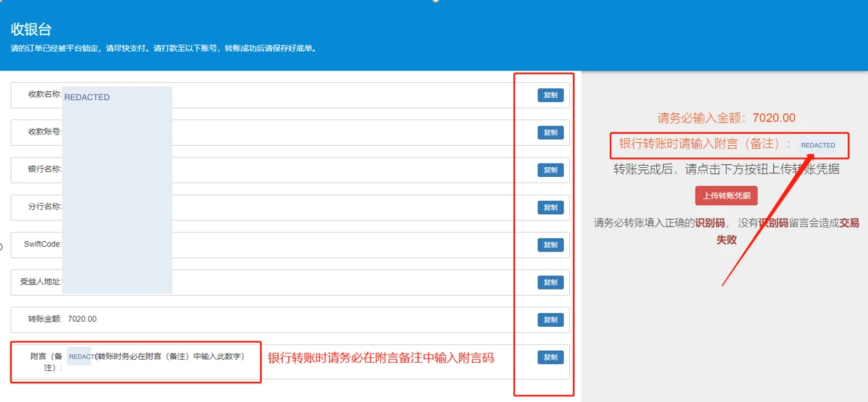
Task: Copy the 收款账号 value
Action: tap(550, 133)
